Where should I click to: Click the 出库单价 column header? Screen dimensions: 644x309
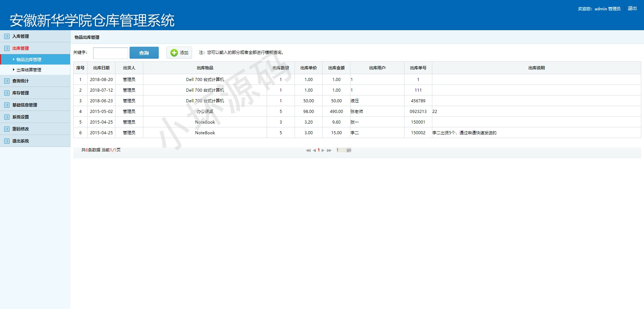click(x=309, y=68)
